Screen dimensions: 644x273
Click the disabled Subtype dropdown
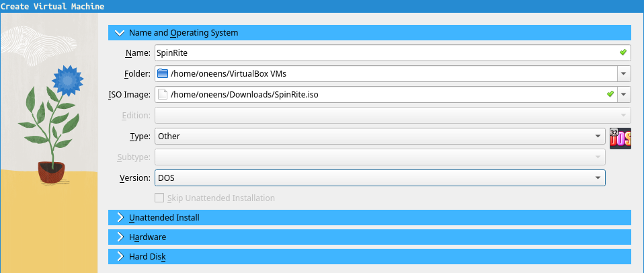pos(380,157)
